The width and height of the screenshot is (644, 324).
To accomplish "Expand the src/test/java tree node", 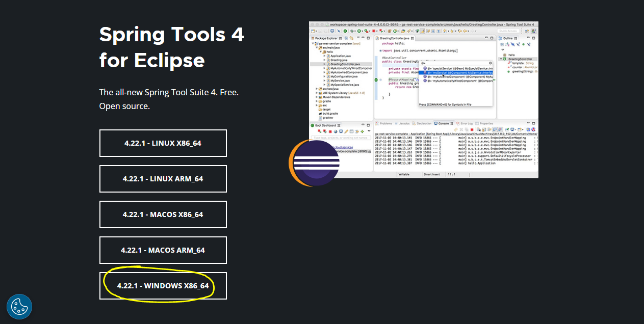I will click(317, 89).
